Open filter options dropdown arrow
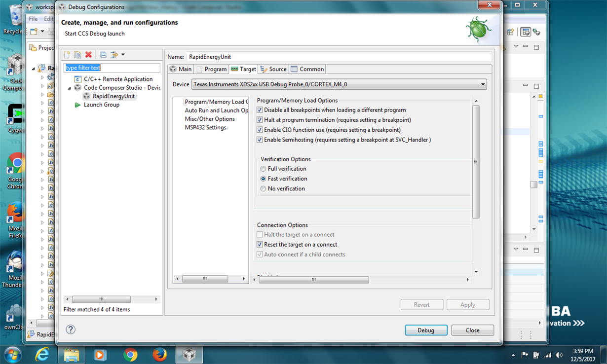This screenshot has width=607, height=364. tap(123, 55)
